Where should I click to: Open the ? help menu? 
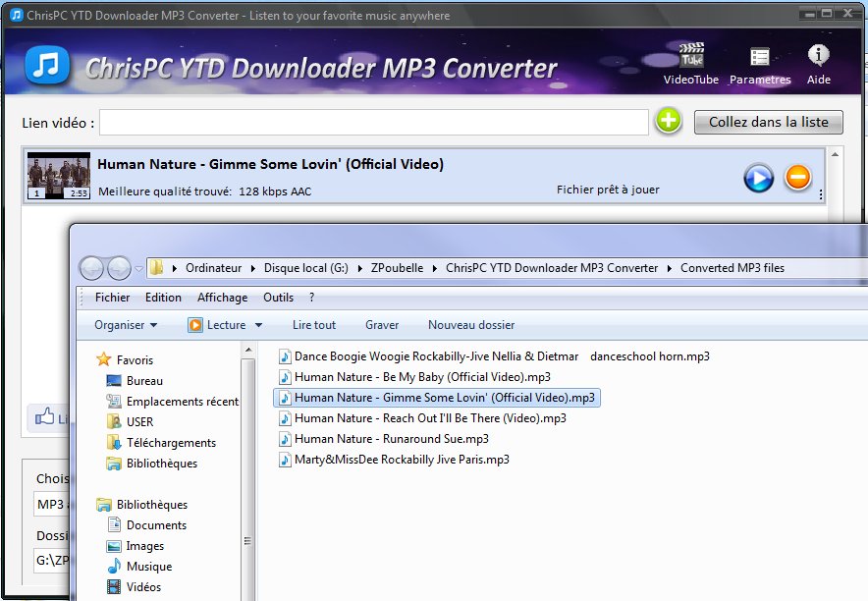311,298
